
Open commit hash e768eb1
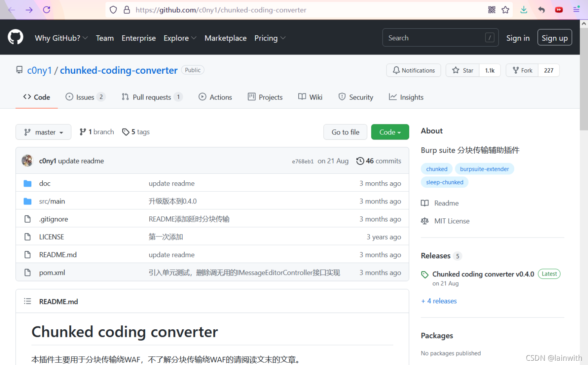pos(303,161)
